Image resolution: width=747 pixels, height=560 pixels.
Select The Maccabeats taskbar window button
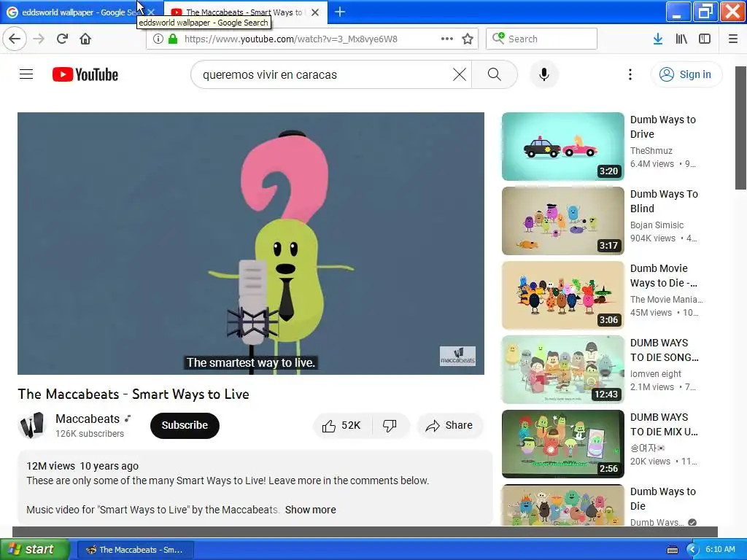(135, 550)
